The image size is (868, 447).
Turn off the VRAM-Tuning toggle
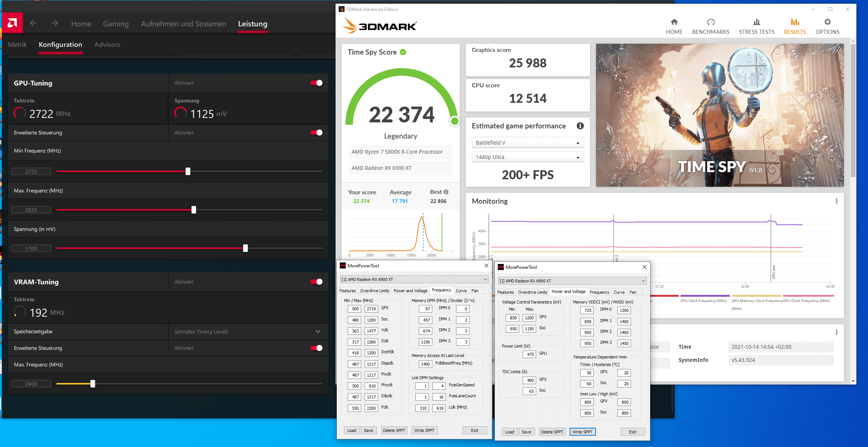click(316, 282)
